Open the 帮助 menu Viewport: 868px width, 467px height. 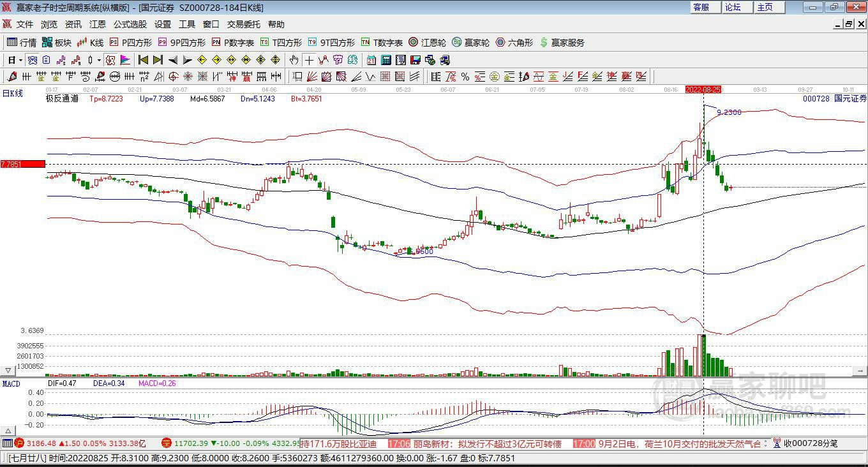pos(276,24)
